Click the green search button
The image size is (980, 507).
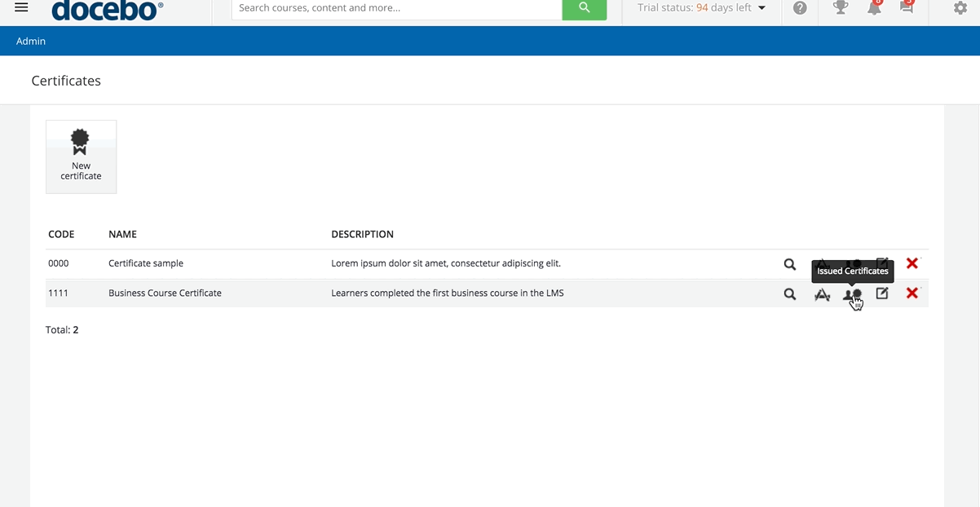point(584,8)
